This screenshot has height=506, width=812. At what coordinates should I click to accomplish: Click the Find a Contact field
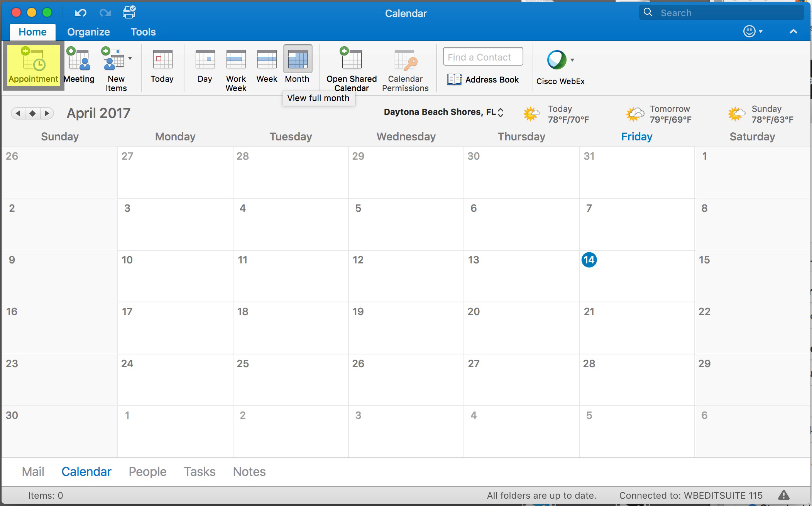point(483,57)
